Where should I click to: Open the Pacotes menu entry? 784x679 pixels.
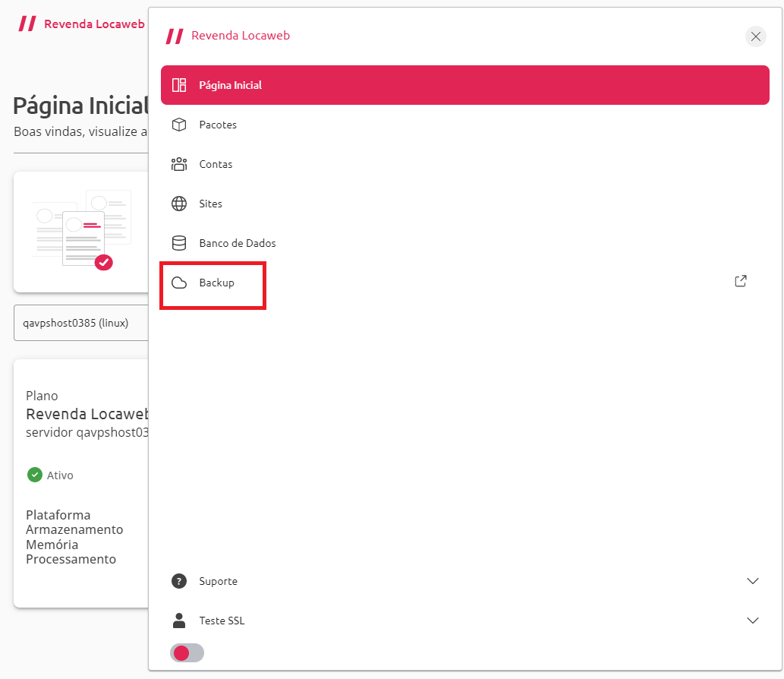pyautogui.click(x=464, y=125)
